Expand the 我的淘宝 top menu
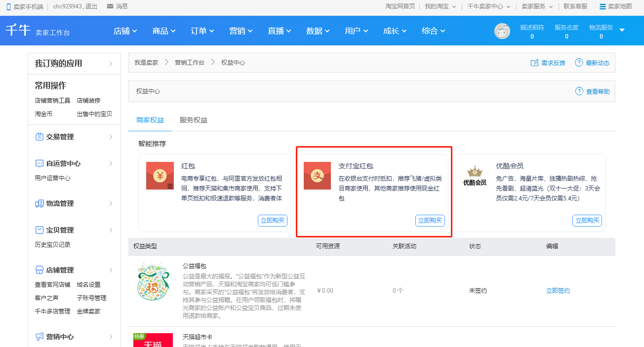 tap(441, 6)
